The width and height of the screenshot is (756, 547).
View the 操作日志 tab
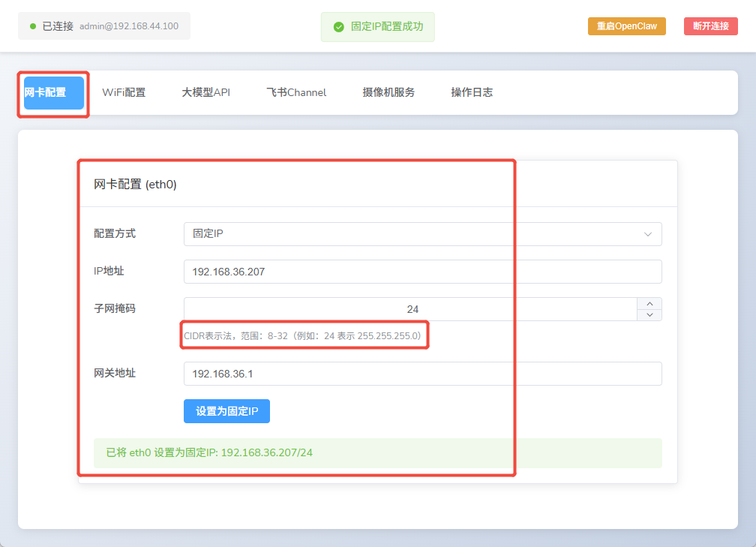[472, 93]
